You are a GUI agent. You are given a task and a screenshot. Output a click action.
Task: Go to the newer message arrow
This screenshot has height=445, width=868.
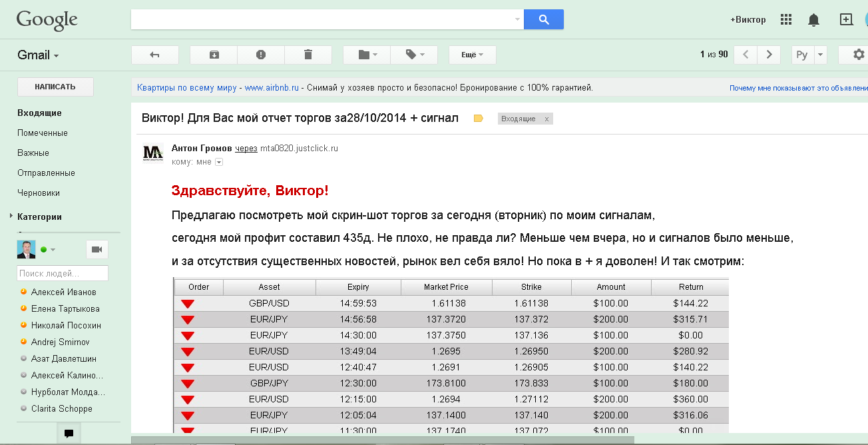[x=746, y=55]
